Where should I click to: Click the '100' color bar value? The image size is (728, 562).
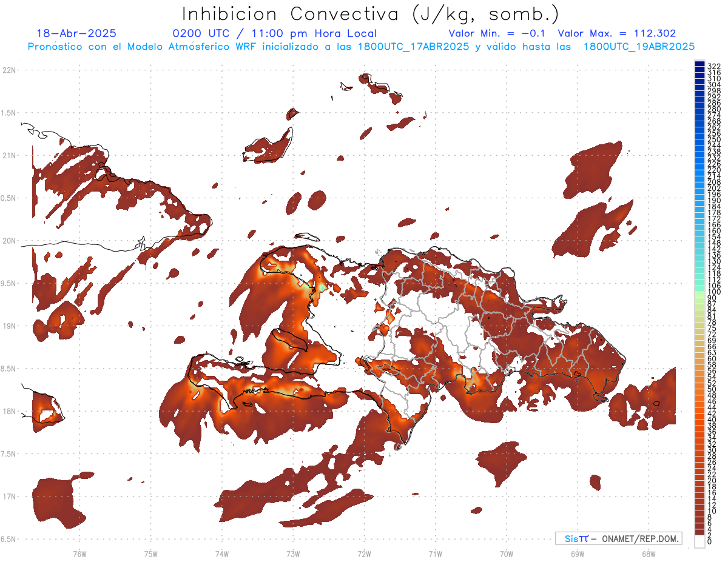click(x=713, y=292)
